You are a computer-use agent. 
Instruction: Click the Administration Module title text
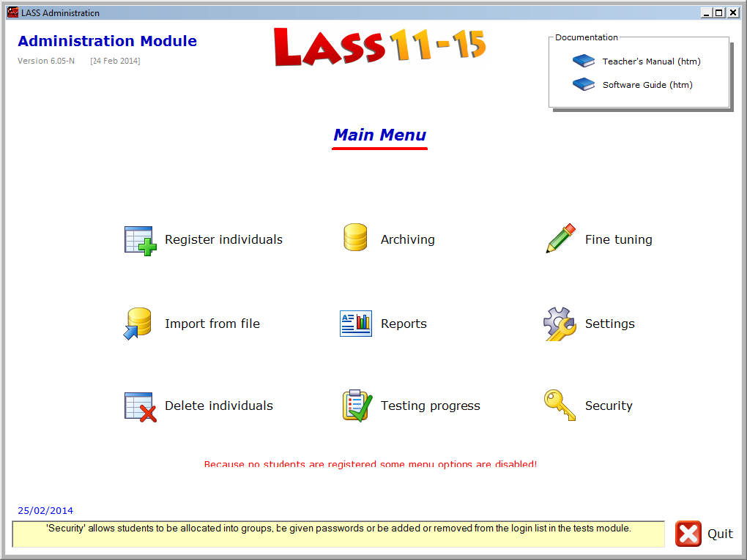click(107, 41)
